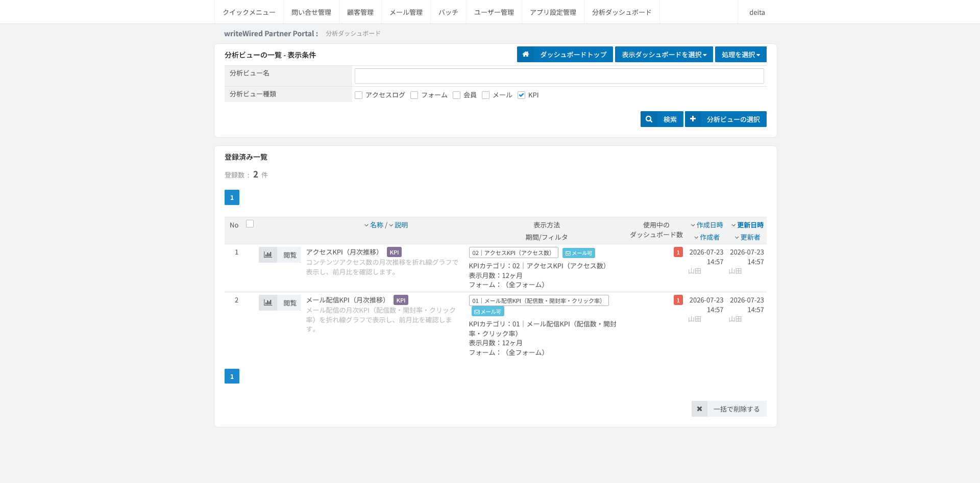
Task: Open chart icon for メール配信KPI row
Action: point(268,303)
